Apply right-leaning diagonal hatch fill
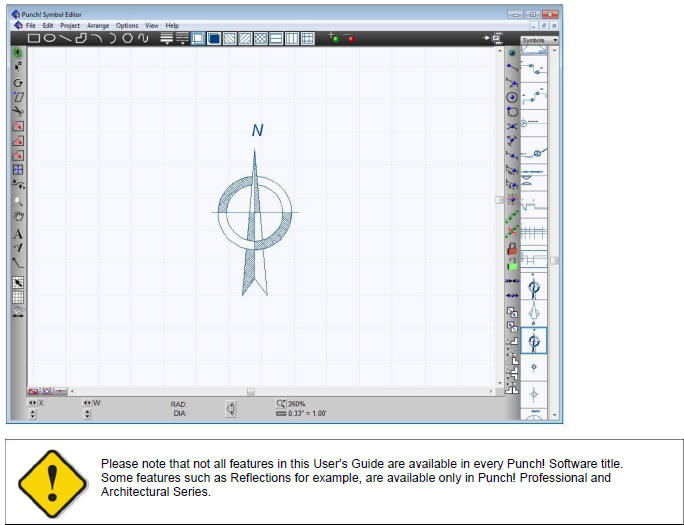 pos(245,38)
